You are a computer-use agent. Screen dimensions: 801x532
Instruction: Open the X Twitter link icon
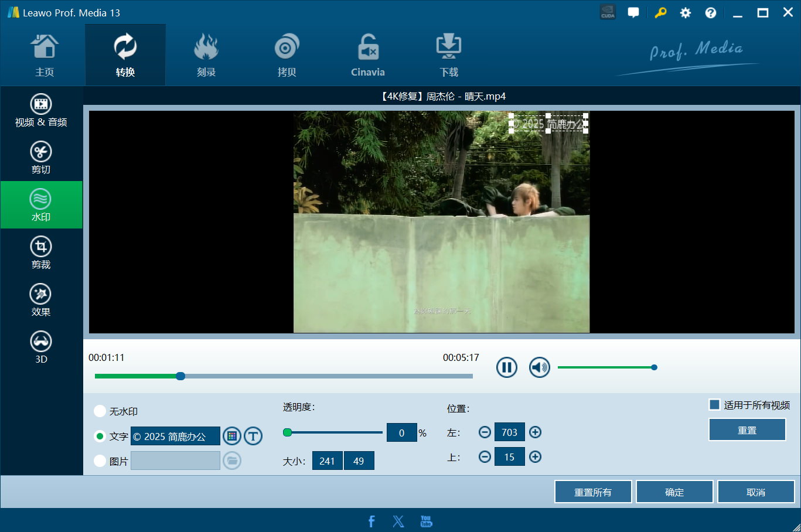[398, 521]
